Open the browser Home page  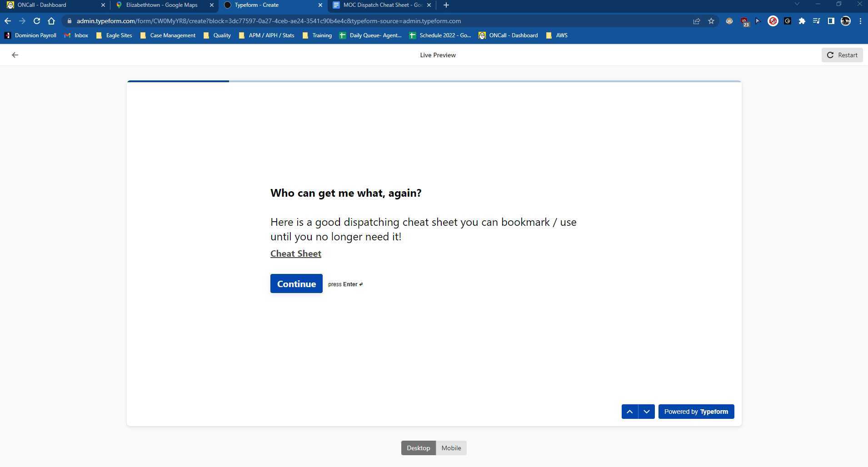[51, 21]
